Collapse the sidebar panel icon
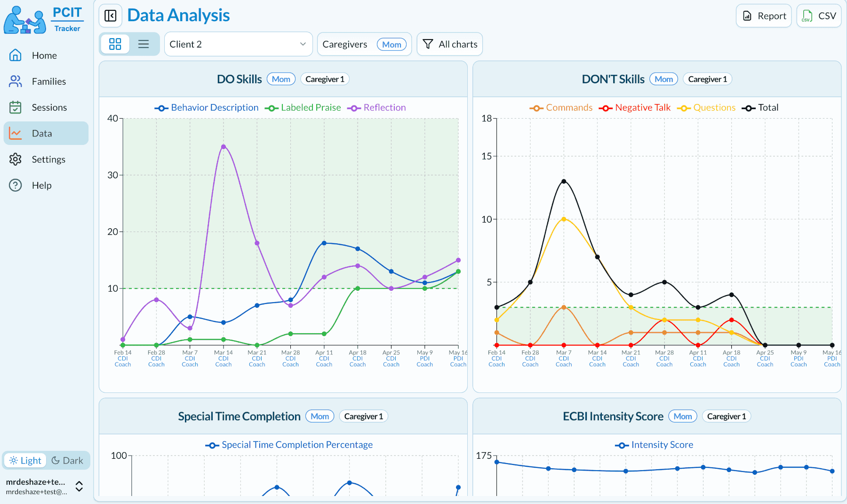Viewport: 847px width, 504px height. [x=111, y=16]
